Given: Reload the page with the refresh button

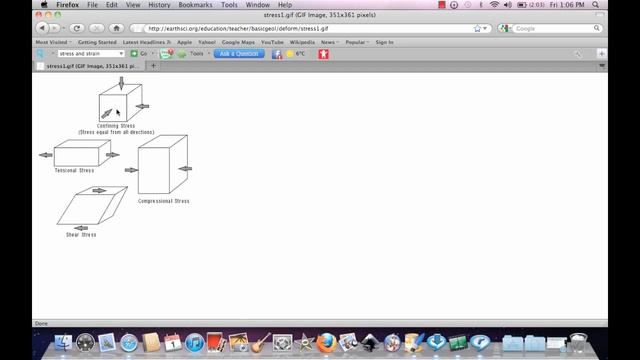Looking at the screenshot, I should (77, 28).
